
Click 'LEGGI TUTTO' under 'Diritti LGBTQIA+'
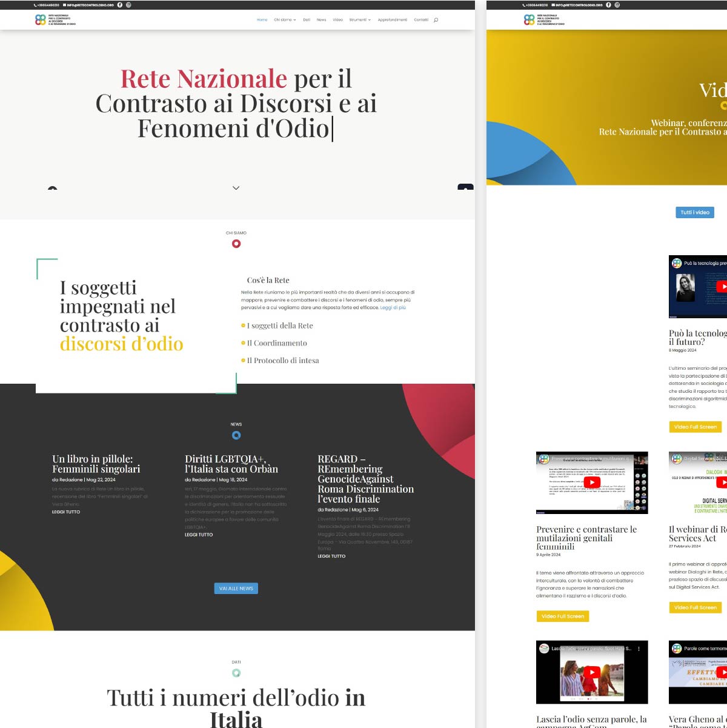(x=199, y=535)
